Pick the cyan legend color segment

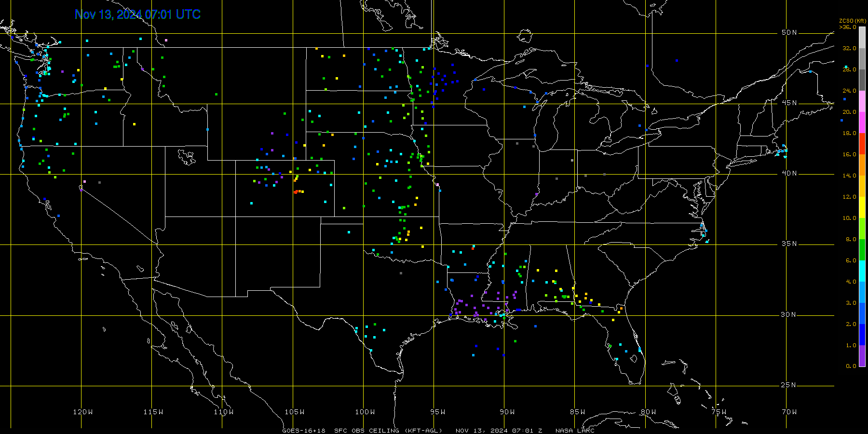pyautogui.click(x=862, y=271)
